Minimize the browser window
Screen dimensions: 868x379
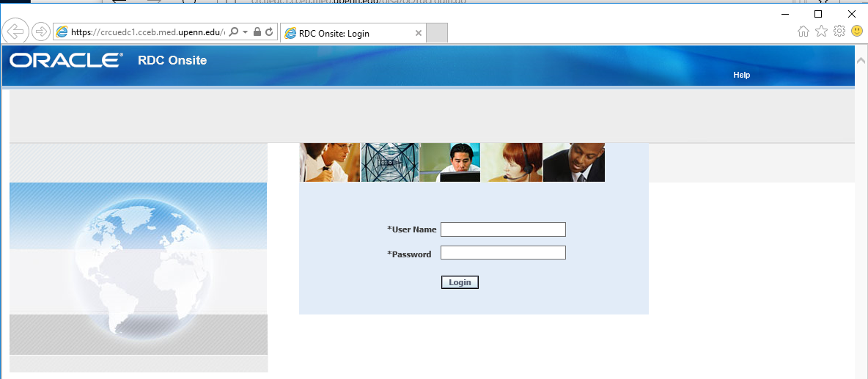point(784,14)
